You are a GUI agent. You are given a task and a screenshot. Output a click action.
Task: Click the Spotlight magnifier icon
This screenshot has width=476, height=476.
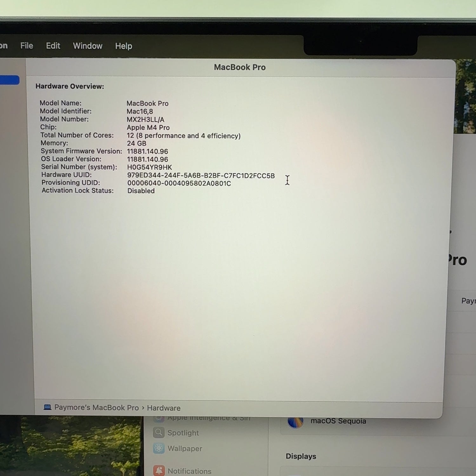pyautogui.click(x=159, y=433)
